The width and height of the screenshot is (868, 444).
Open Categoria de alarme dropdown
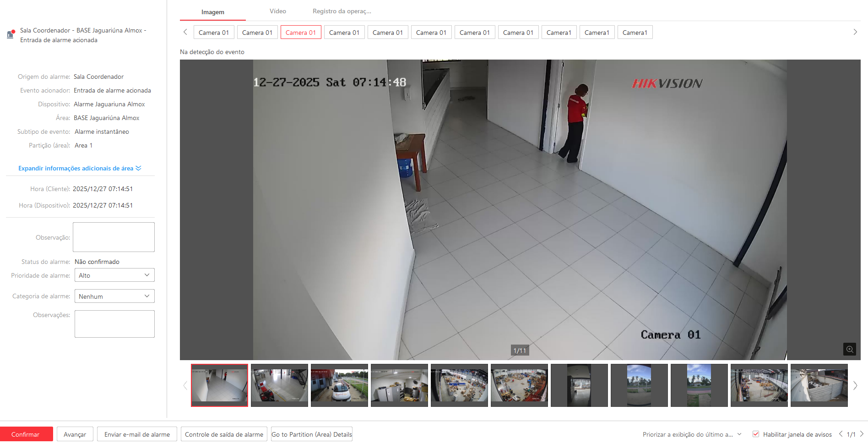point(114,296)
